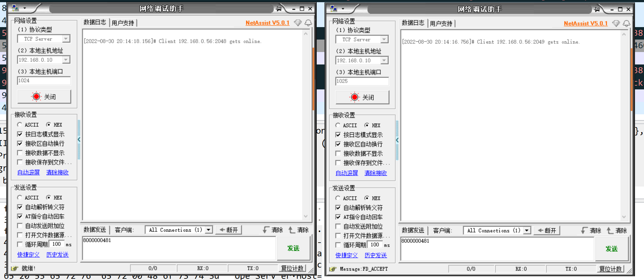
Task: Toggle 自动解析转义符 in left window
Action: click(x=20, y=207)
